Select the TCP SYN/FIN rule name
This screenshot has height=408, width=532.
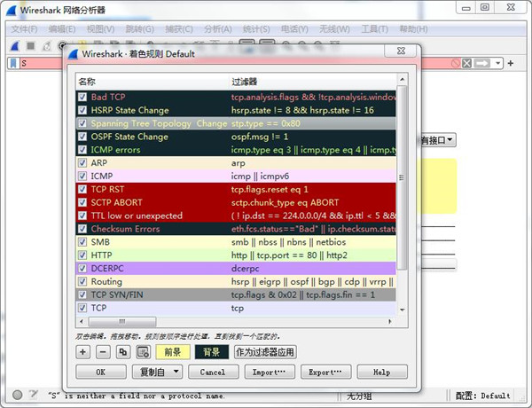coord(117,294)
